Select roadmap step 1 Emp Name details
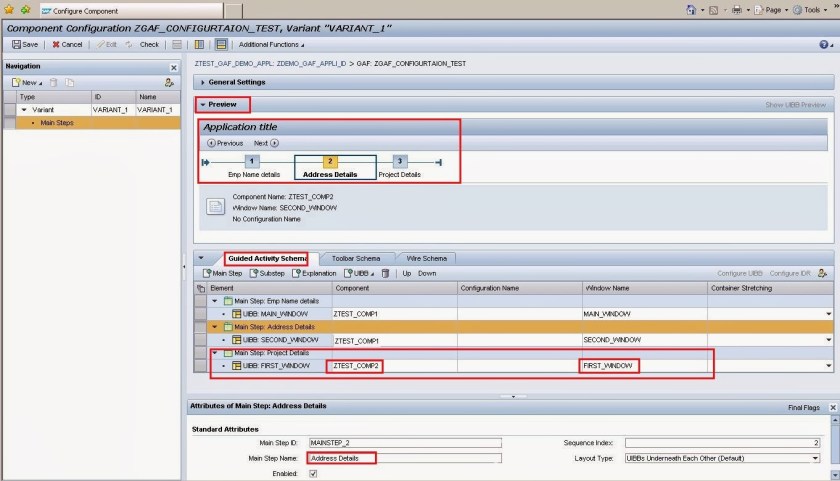Viewport: 840px width, 481px height. (252, 161)
